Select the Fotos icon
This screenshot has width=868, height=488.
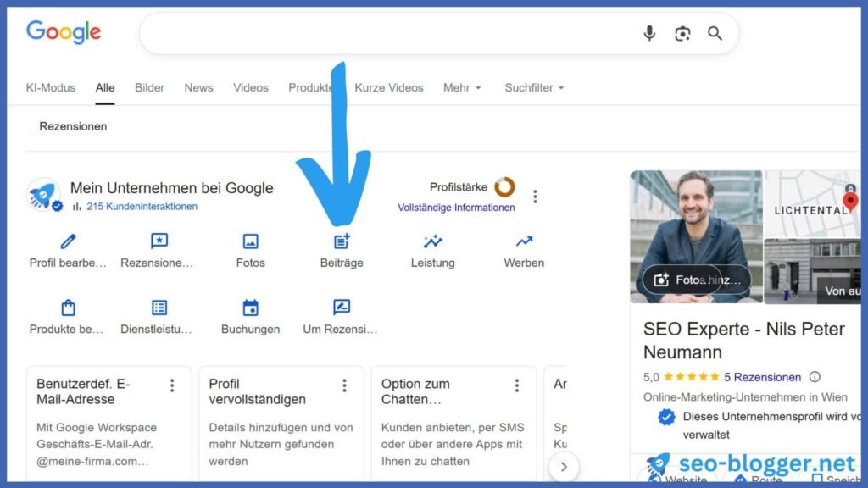(250, 242)
